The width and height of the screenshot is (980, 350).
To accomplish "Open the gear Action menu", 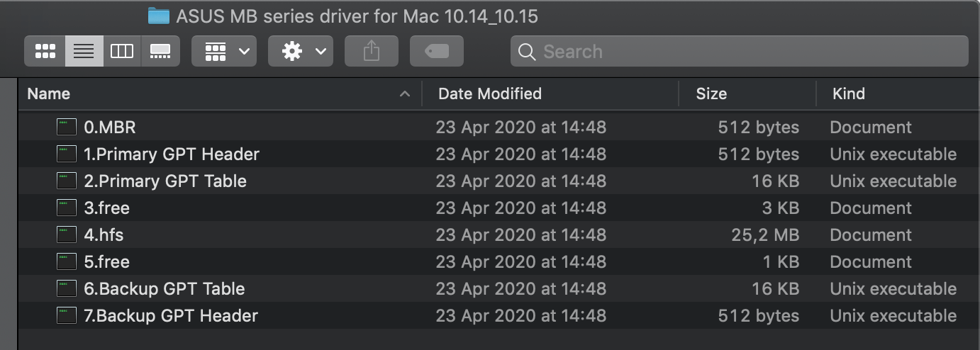I will pyautogui.click(x=301, y=51).
